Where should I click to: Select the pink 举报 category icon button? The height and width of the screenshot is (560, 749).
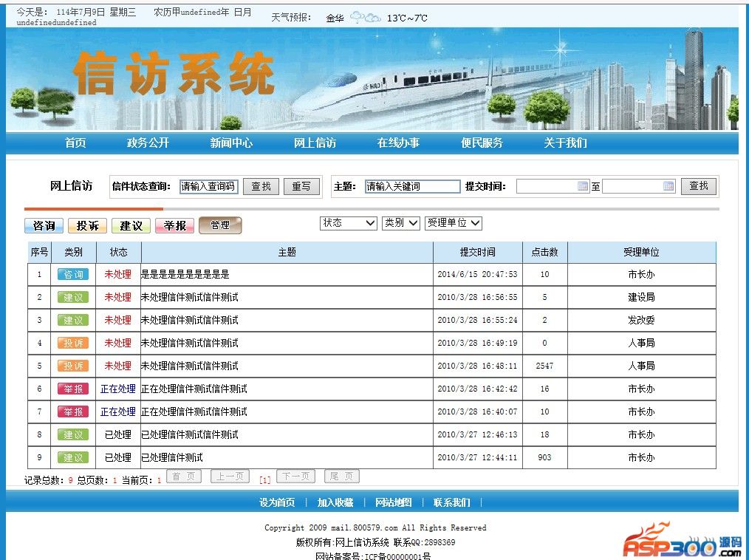point(174,225)
